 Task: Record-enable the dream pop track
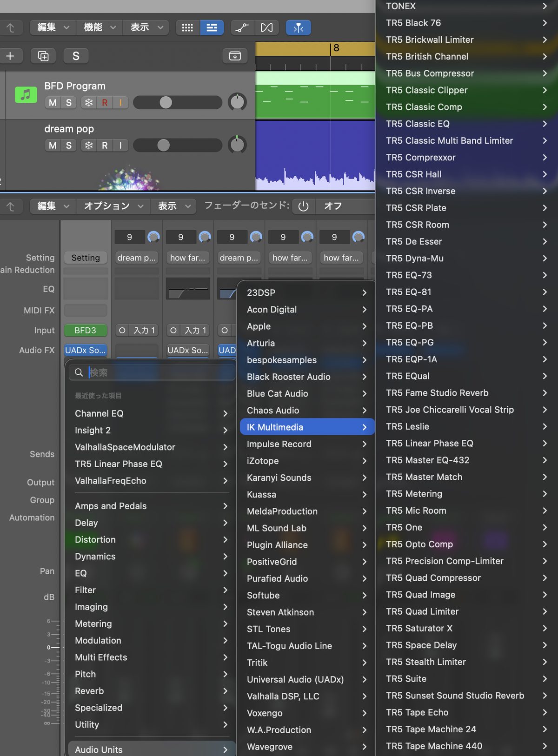tap(105, 146)
